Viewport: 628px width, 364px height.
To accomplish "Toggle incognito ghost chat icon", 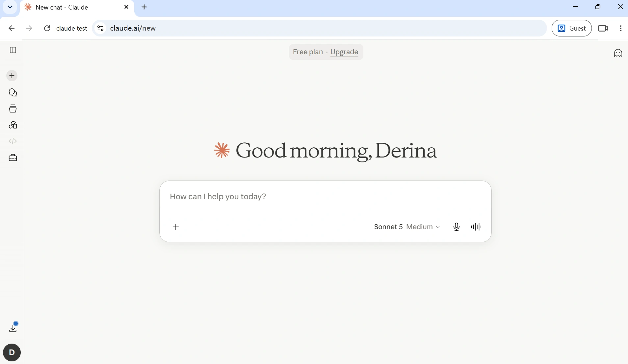I will click(618, 53).
